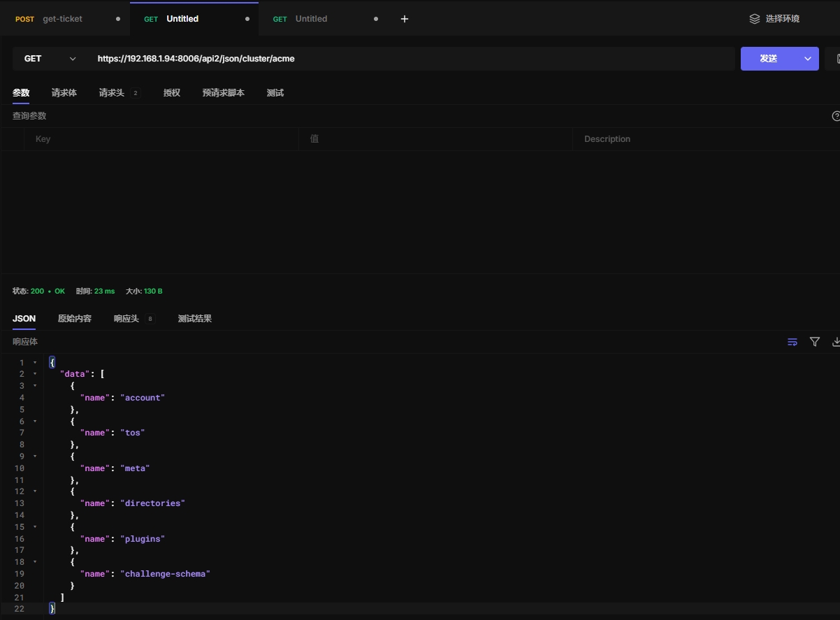Screen dimensions: 840x620
Task: Open the GET method dropdown
Action: (49, 59)
